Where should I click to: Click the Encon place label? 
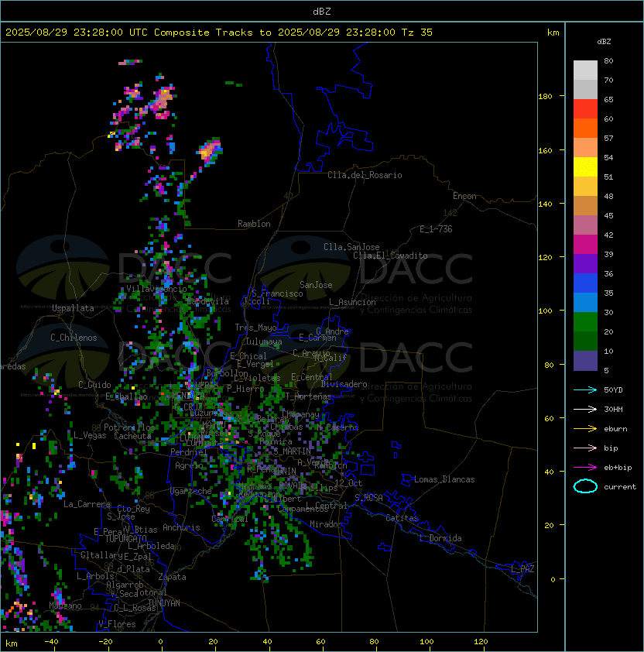[464, 196]
